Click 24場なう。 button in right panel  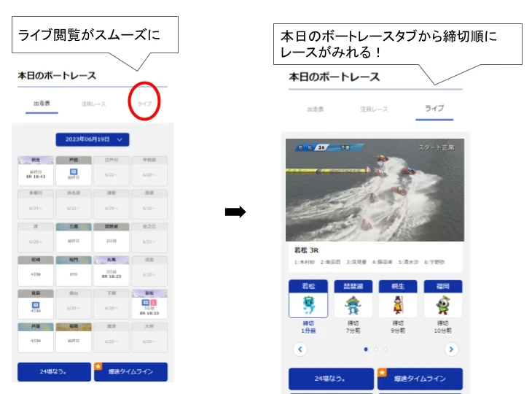tap(331, 379)
